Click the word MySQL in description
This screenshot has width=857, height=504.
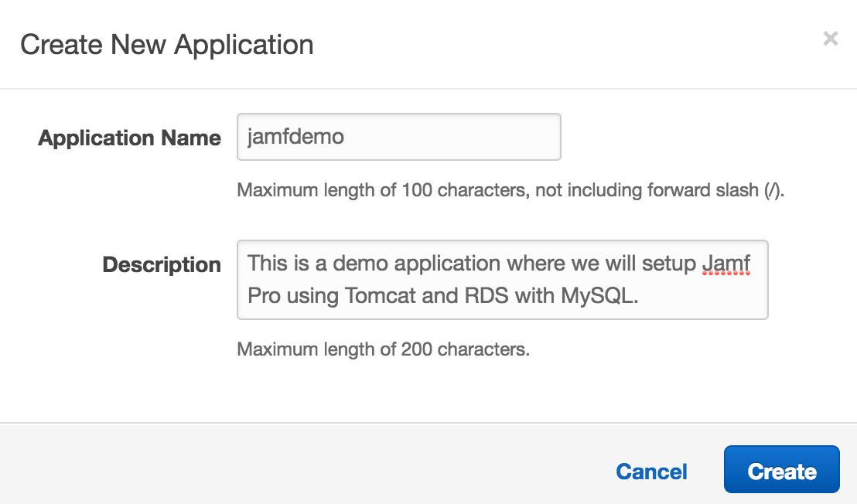tap(599, 296)
